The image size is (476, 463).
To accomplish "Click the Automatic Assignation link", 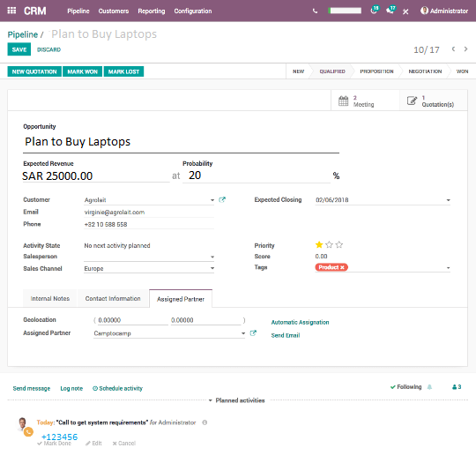I will (x=300, y=322).
